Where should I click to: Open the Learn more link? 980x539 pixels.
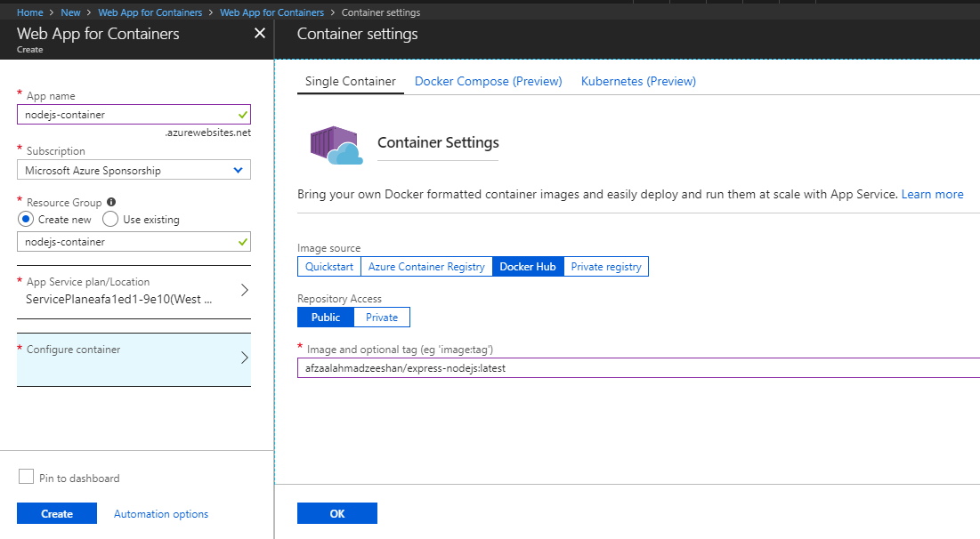[x=932, y=194]
